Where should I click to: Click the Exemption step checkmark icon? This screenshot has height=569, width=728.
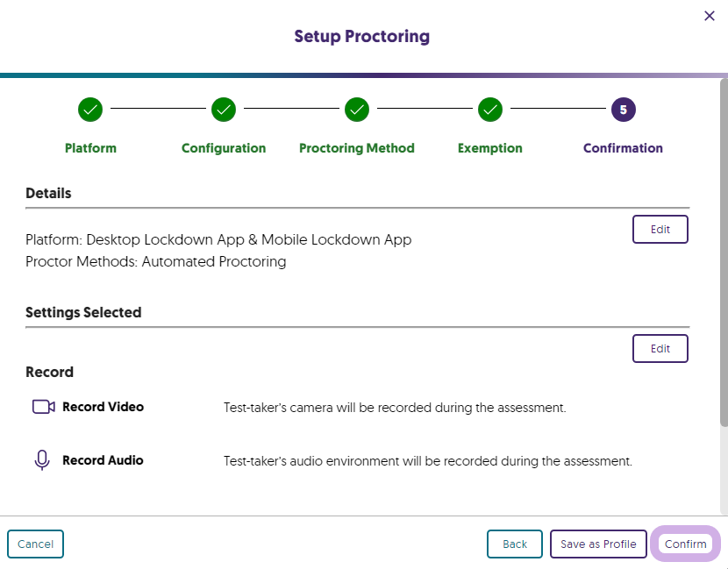pyautogui.click(x=490, y=110)
